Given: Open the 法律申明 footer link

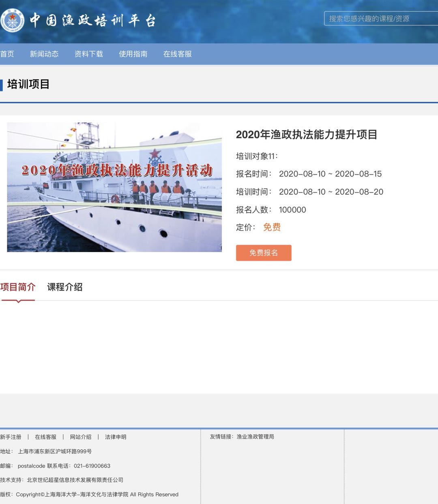Looking at the screenshot, I should pos(116,437).
